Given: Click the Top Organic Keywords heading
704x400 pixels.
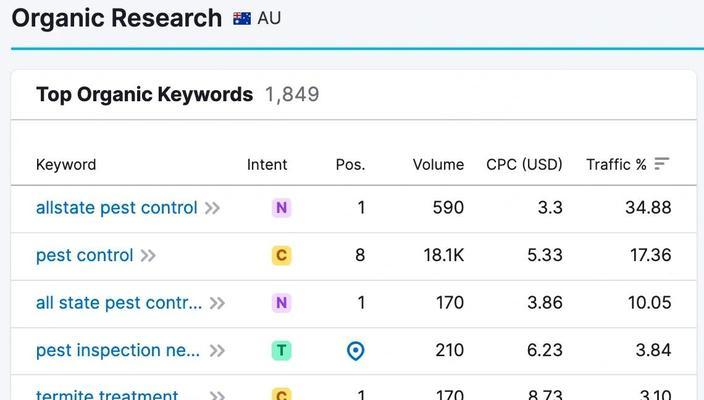Looking at the screenshot, I should click(144, 94).
